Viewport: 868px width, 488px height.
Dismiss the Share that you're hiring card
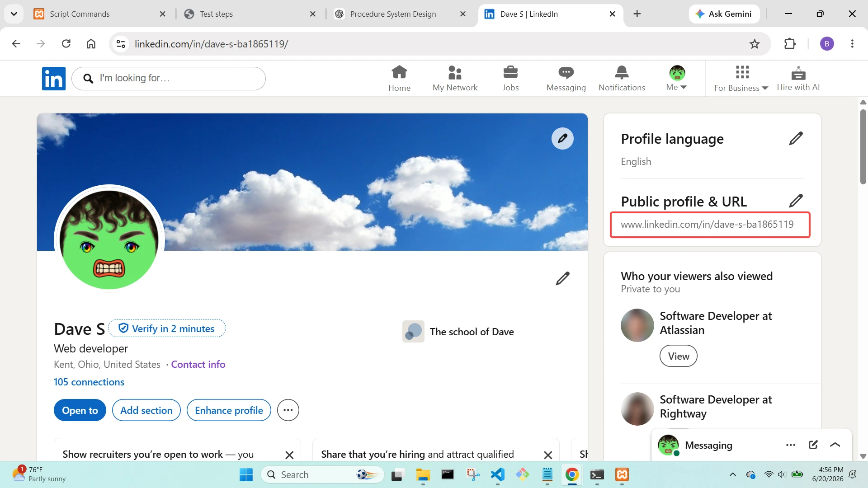(548, 455)
